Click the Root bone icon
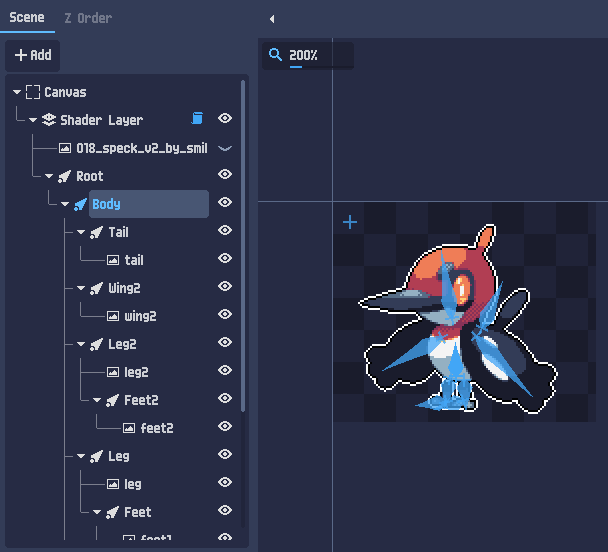This screenshot has width=608, height=552. [x=64, y=176]
